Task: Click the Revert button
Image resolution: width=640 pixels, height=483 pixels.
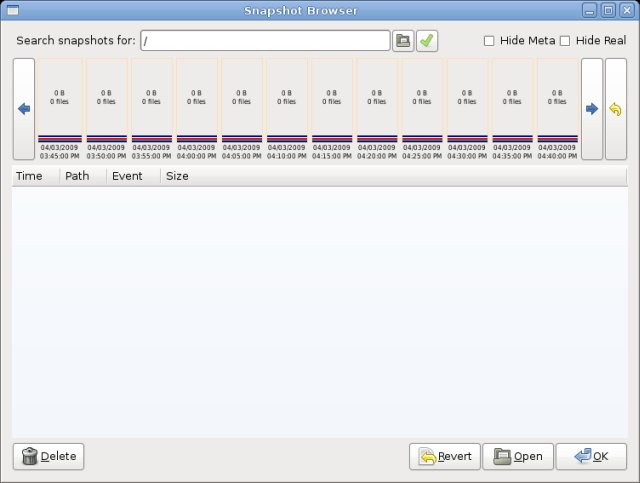Action: [x=445, y=456]
